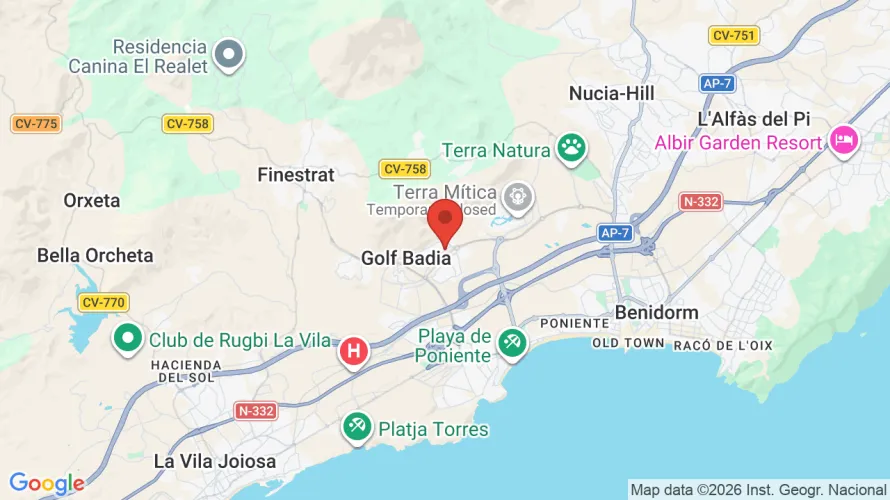Click the Club de Rugbi La Vila pin
890x500 pixels.
coord(128,339)
